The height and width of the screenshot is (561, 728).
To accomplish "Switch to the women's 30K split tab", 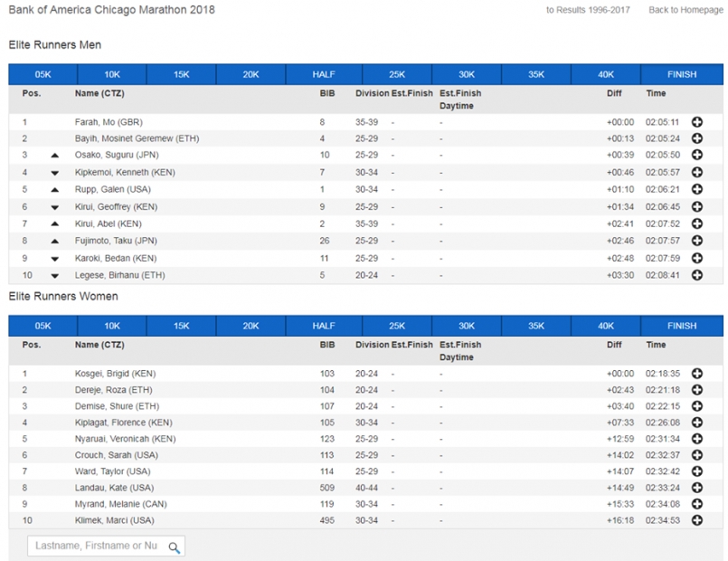I will [466, 326].
